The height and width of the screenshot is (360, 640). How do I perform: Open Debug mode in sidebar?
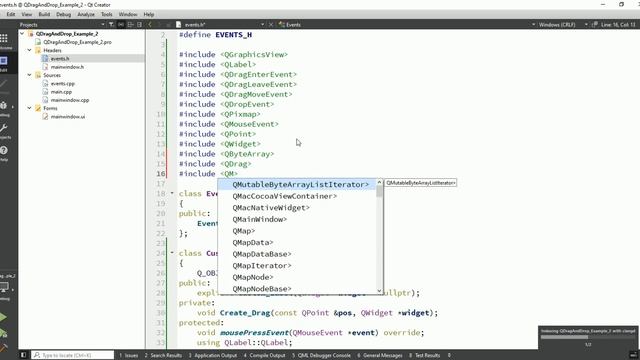(4, 108)
